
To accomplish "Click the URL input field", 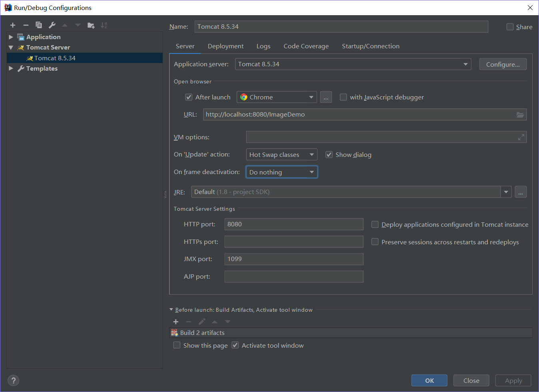I will (x=365, y=115).
